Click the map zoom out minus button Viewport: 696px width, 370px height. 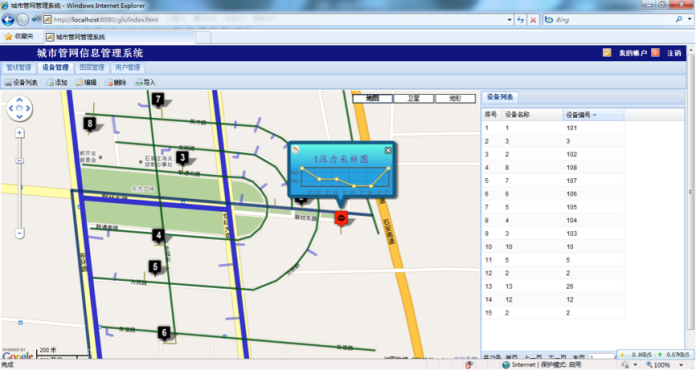click(20, 233)
